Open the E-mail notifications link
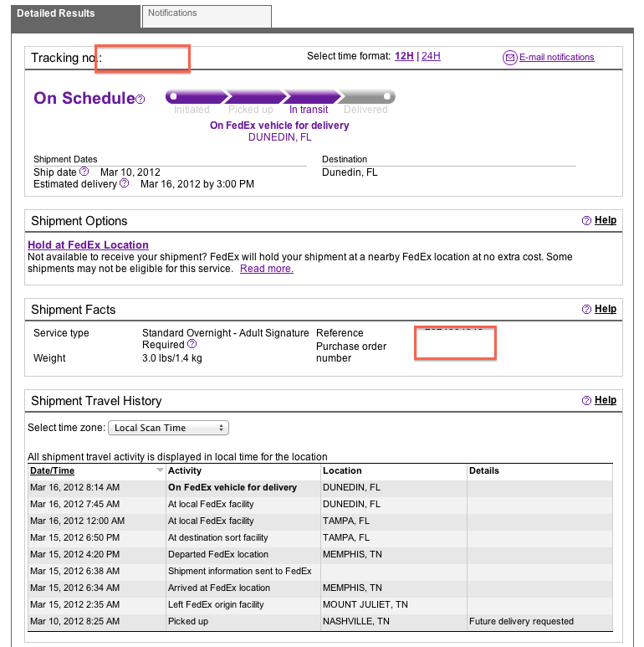The width and height of the screenshot is (644, 647). 556,58
